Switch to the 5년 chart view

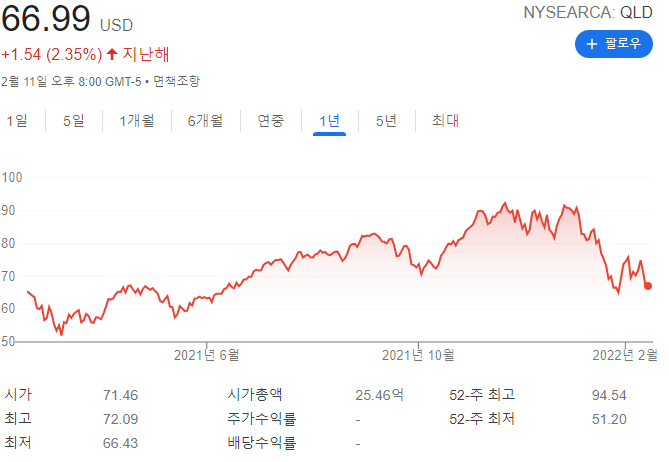click(386, 121)
